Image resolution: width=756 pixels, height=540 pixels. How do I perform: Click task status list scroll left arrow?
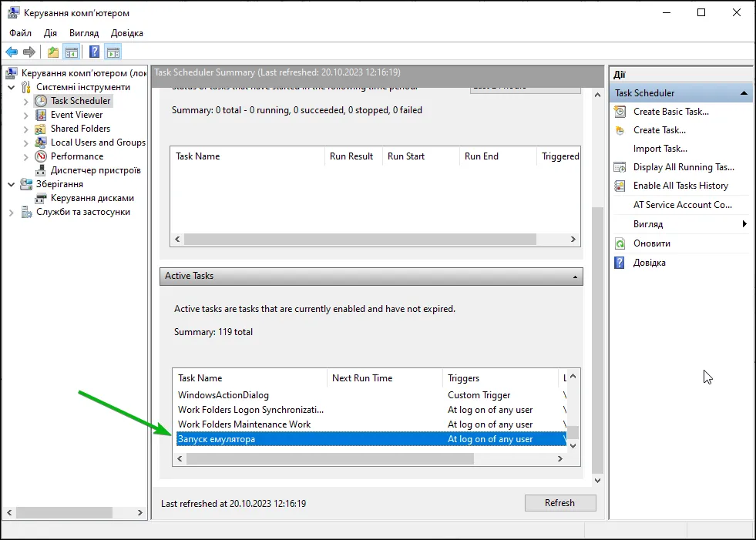click(x=177, y=239)
